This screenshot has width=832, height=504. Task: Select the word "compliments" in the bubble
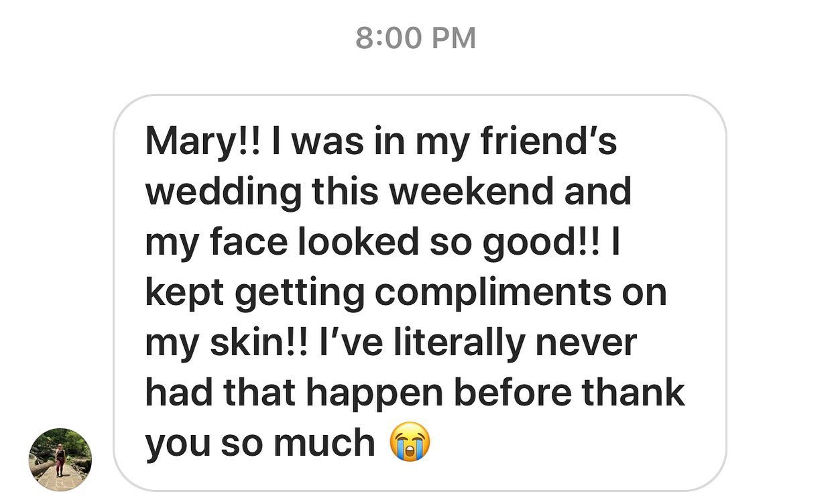click(x=492, y=292)
